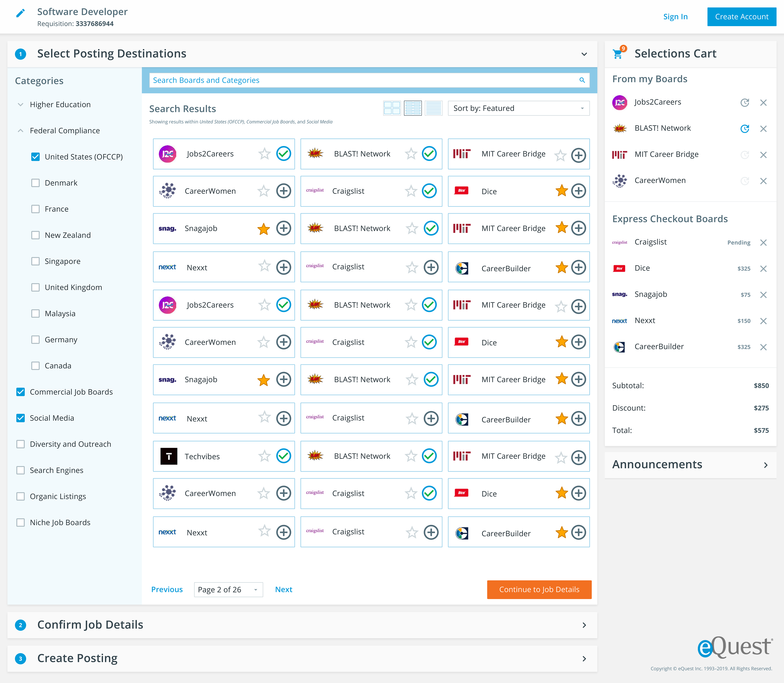Click the Pending status for Craigslist

(x=739, y=242)
